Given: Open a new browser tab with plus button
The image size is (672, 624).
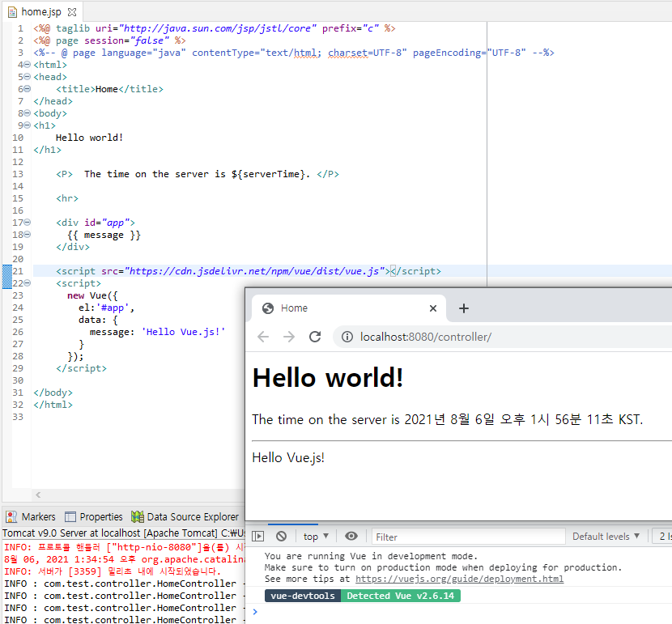Looking at the screenshot, I should (464, 308).
